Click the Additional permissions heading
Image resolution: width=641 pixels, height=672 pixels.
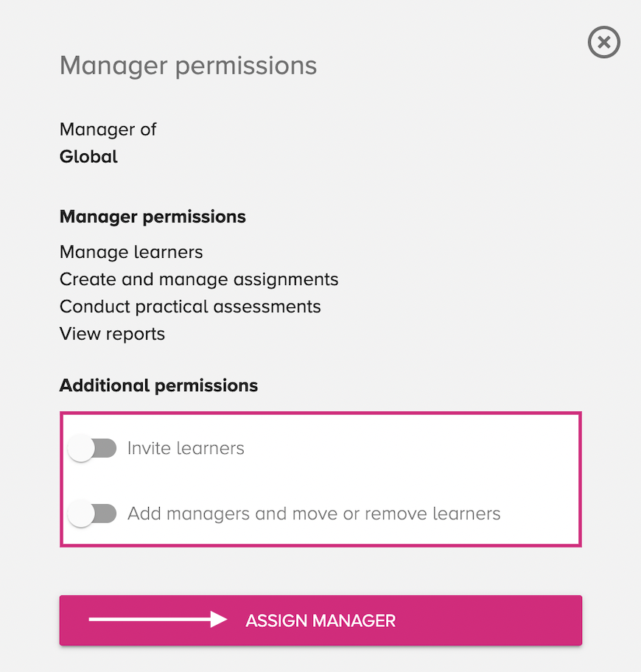tap(158, 385)
